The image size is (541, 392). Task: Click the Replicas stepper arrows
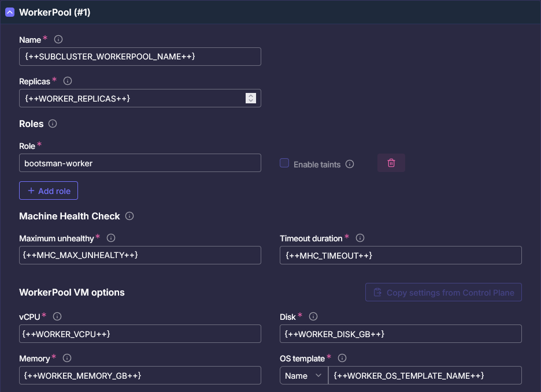pyautogui.click(x=251, y=98)
